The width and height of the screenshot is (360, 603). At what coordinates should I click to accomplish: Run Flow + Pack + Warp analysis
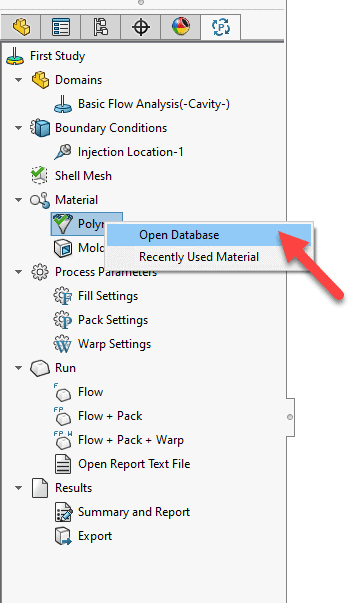[x=131, y=440]
